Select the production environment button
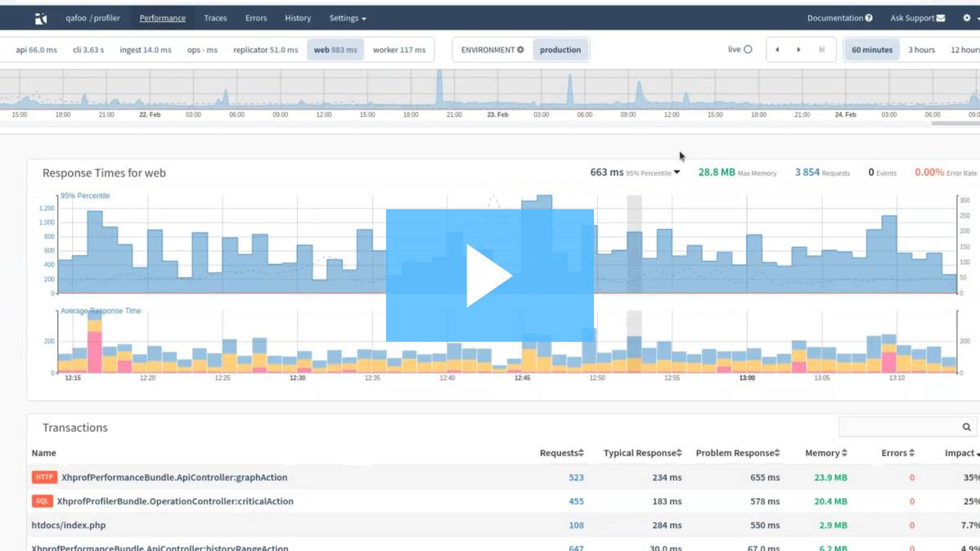This screenshot has height=551, width=980. (560, 50)
